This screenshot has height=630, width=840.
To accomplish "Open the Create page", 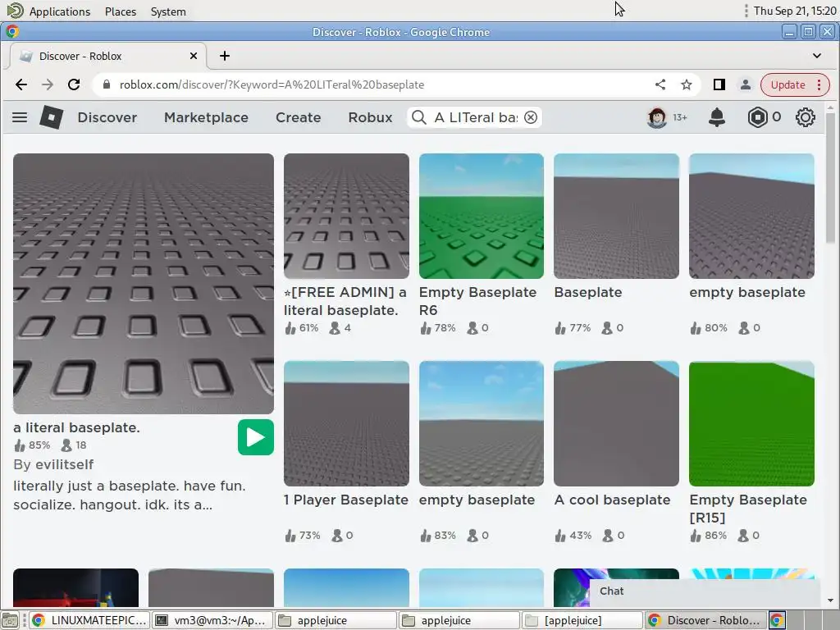I will coord(299,117).
